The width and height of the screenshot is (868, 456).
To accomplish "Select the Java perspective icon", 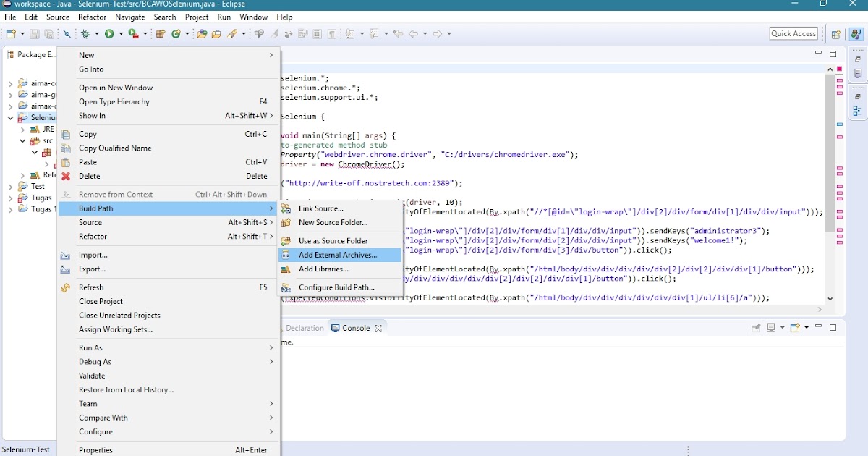I will click(x=856, y=33).
